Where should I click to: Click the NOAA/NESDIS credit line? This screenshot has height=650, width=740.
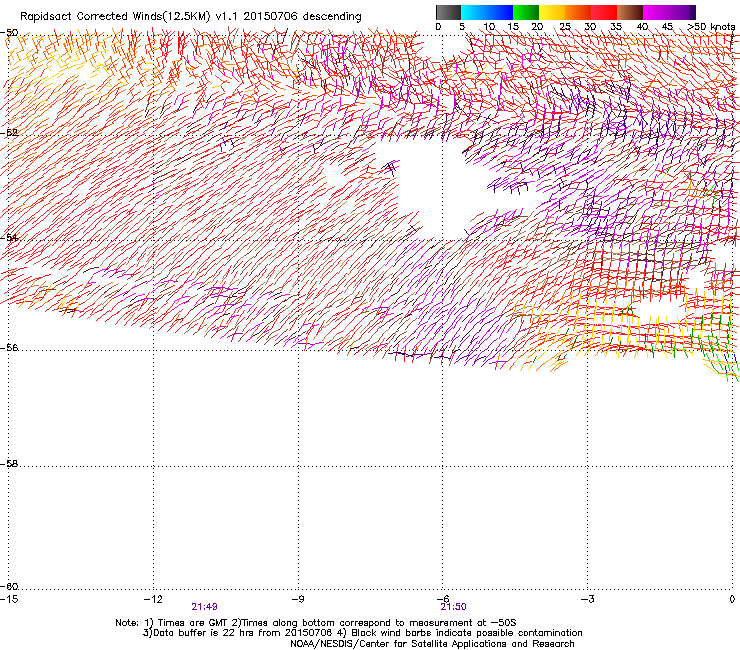coord(432,643)
